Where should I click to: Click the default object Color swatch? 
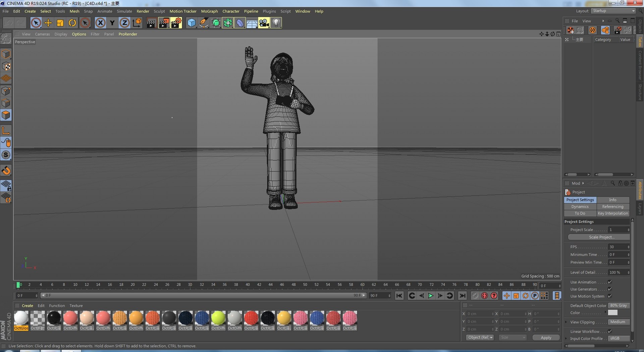pyautogui.click(x=612, y=312)
